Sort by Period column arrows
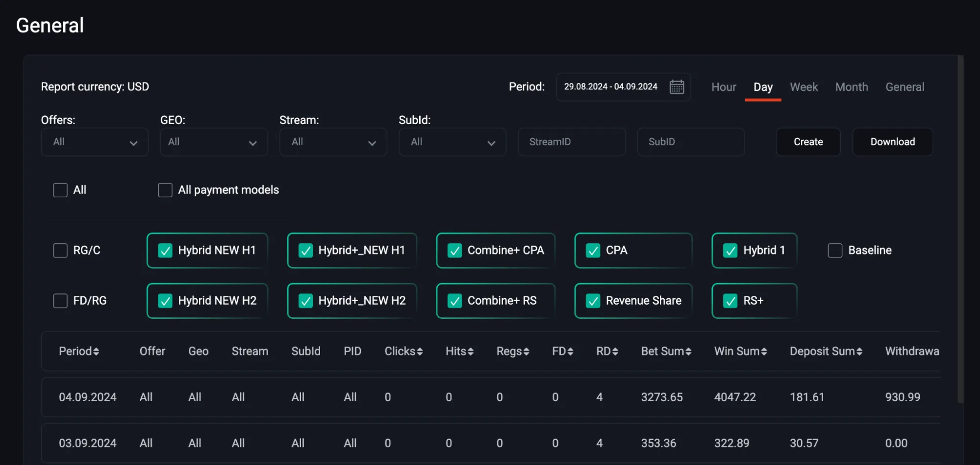This screenshot has width=980, height=465. [96, 351]
